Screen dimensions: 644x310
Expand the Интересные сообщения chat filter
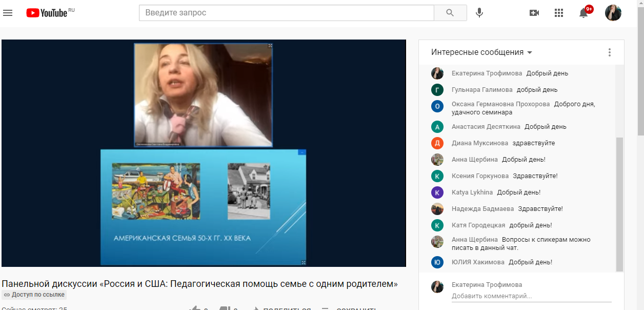tap(481, 52)
